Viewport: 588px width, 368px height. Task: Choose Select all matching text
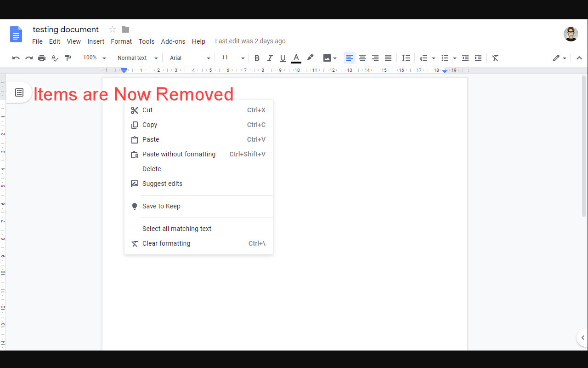tap(198, 229)
